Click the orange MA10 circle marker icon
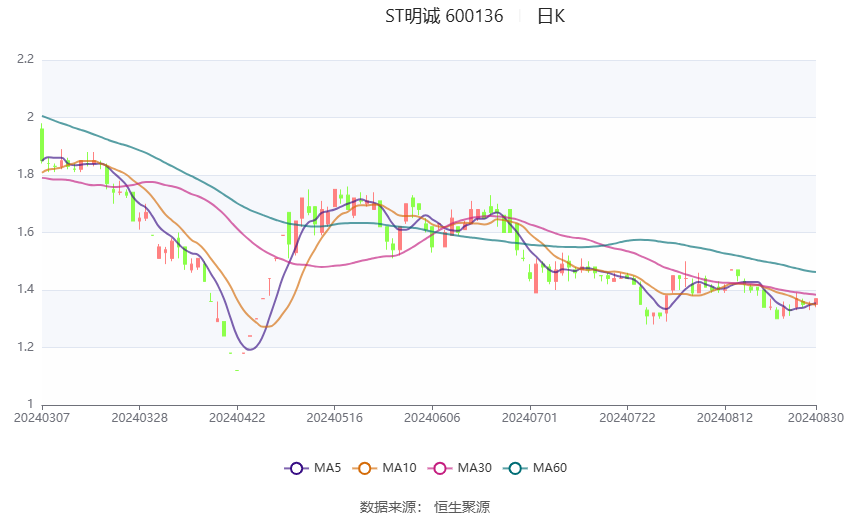Viewport: 850px width, 517px height. (364, 468)
